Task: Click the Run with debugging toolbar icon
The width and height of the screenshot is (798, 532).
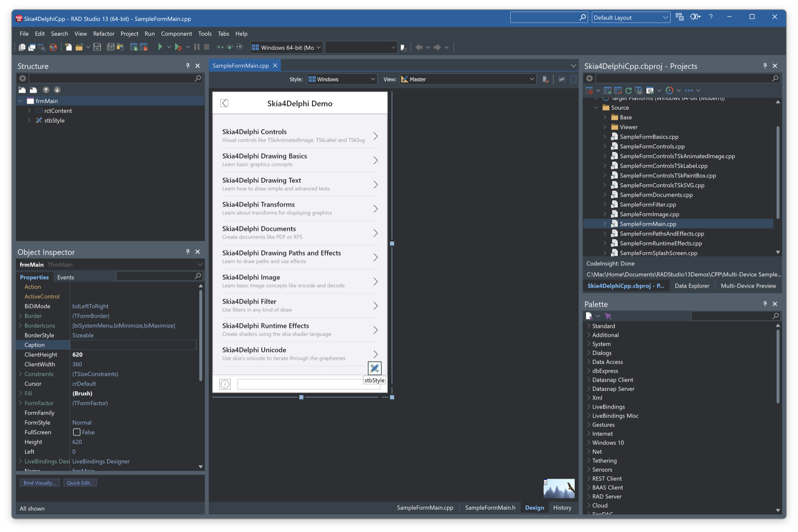Action: coord(178,47)
